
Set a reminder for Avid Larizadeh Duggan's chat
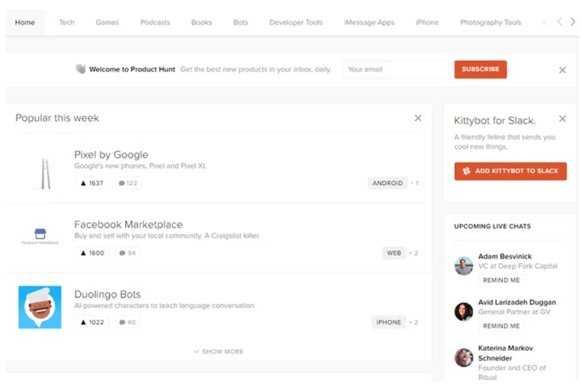click(x=501, y=326)
